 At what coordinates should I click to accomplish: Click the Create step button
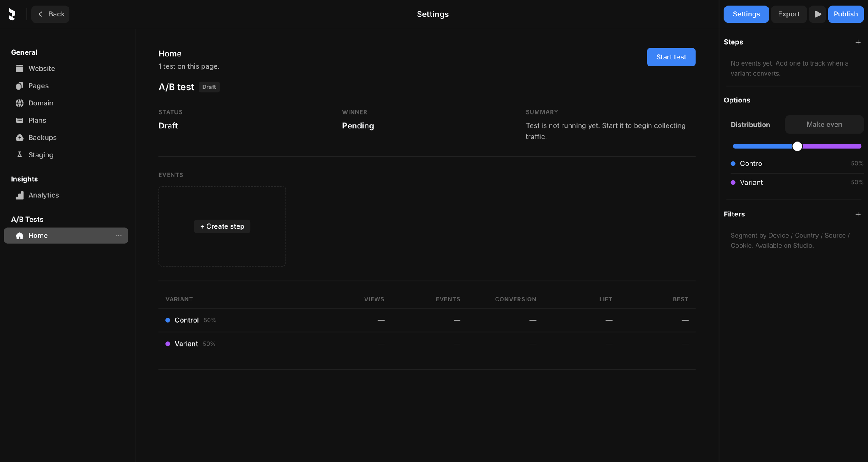click(x=222, y=226)
